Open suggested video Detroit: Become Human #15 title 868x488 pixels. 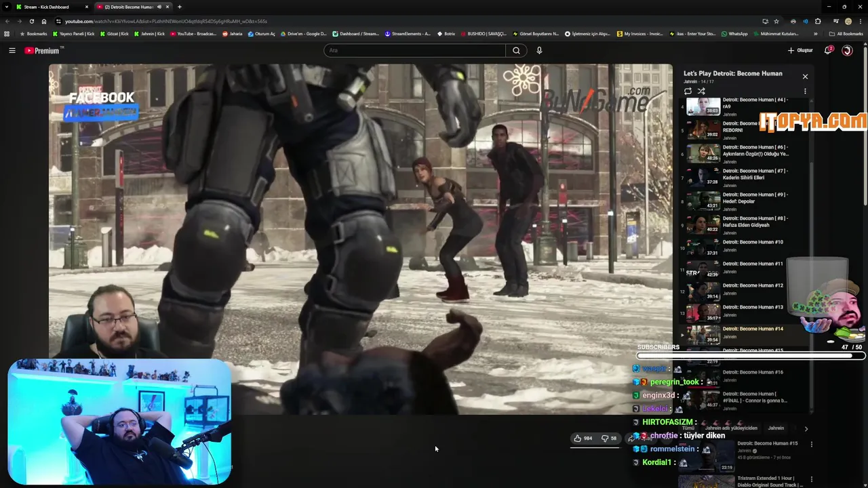click(767, 443)
